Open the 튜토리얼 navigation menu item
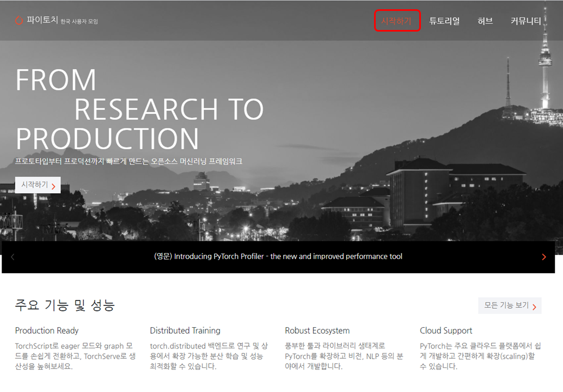Screen dimensions: 563x392 444,21
